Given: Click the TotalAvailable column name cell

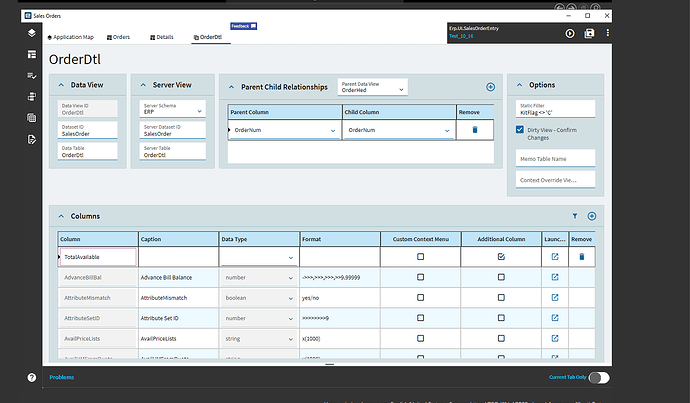Looking at the screenshot, I should [98, 257].
